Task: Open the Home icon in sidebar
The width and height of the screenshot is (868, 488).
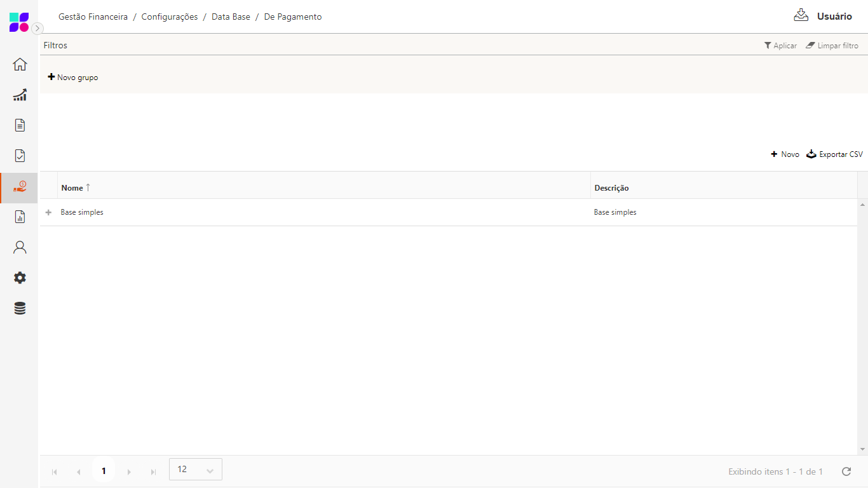Action: pos(20,64)
